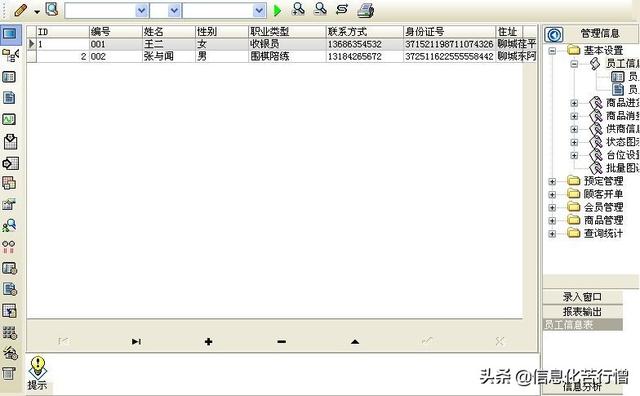Expand the 商品进 tree node
Image resolution: width=640 pixels, height=396 pixels.
click(574, 103)
